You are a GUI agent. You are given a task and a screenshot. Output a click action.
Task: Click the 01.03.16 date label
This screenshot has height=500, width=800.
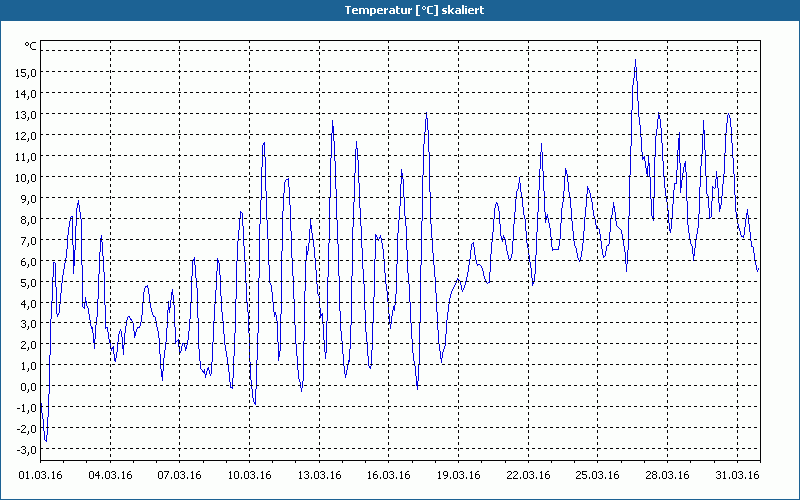41,475
